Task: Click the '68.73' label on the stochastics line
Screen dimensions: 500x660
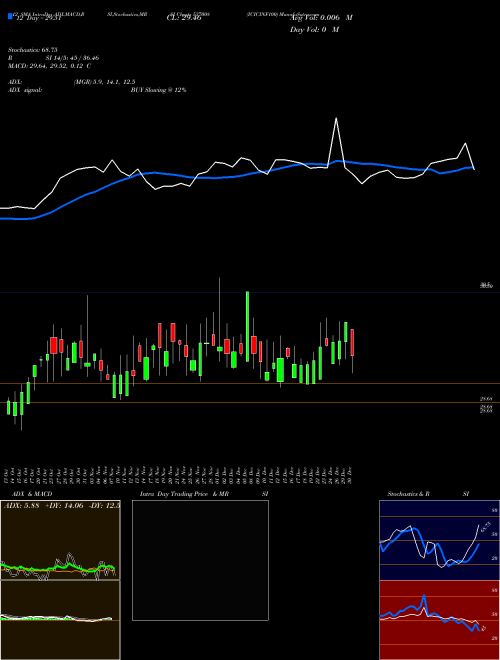Action: pos(485,525)
